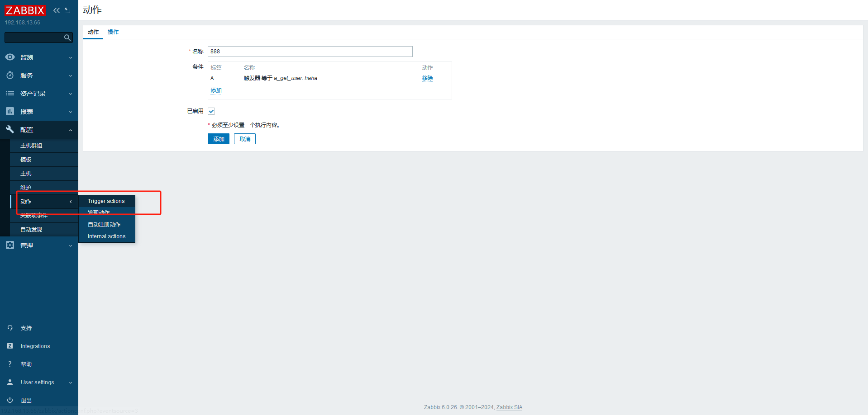This screenshot has height=415, width=868.
Task: Expand the 资产记录 inventory menu chevron
Action: point(70,94)
